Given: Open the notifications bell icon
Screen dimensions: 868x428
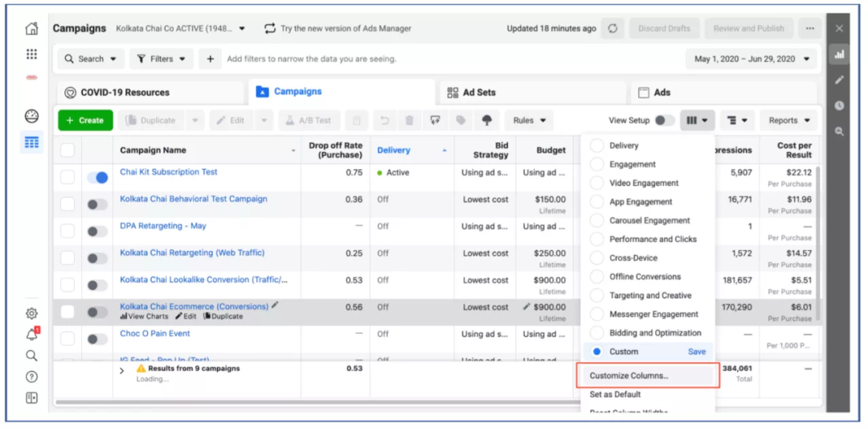Looking at the screenshot, I should (31, 335).
